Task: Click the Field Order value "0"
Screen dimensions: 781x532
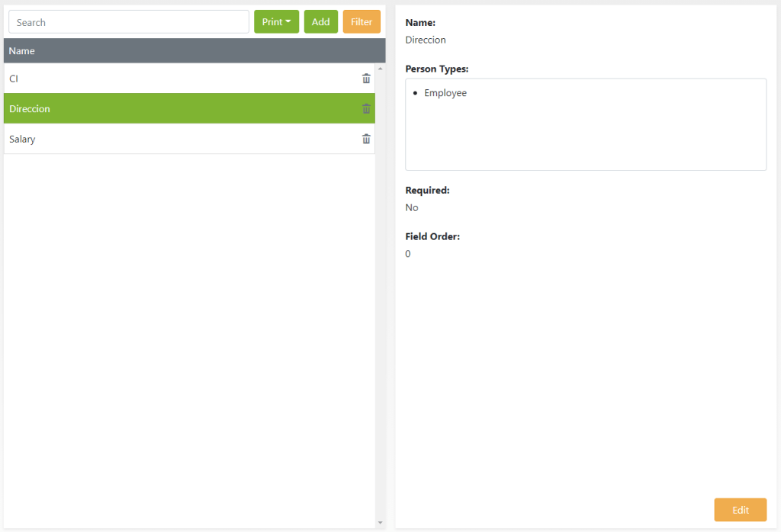Action: 408,254
